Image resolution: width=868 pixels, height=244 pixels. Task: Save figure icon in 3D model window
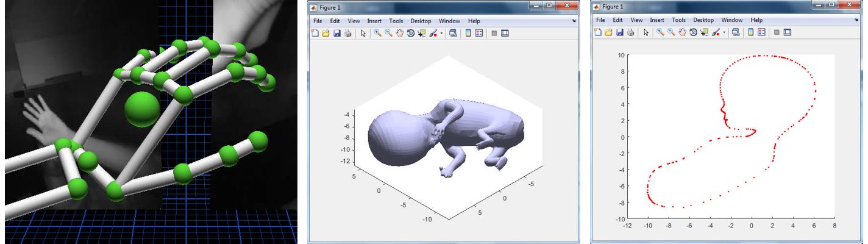[337, 33]
